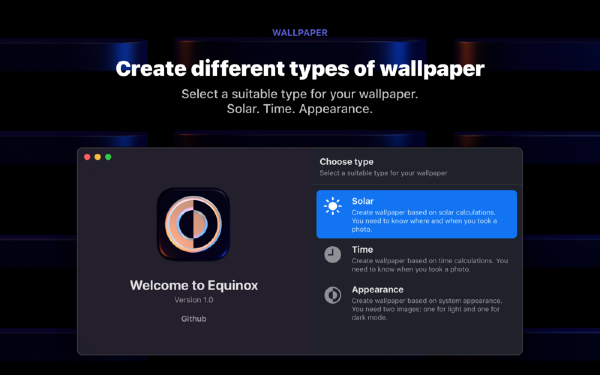This screenshot has width=600, height=375.
Task: Click the 'Choose type' heading
Action: (x=346, y=162)
